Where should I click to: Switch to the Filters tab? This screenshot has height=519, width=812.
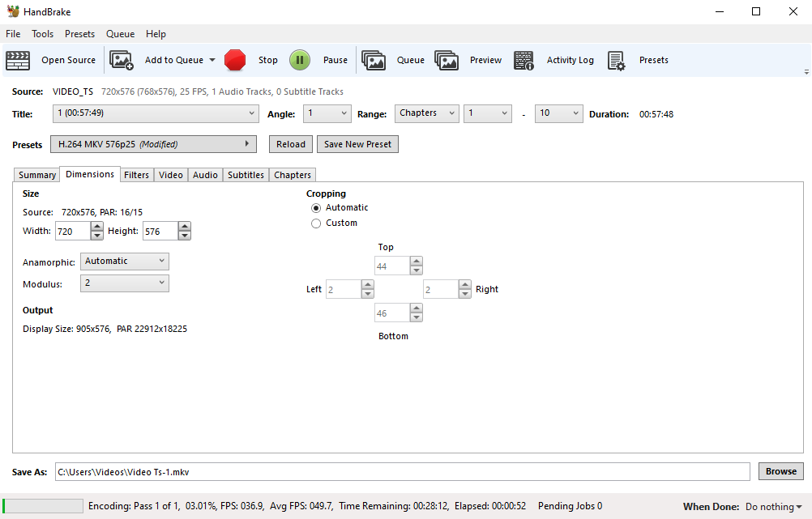136,175
